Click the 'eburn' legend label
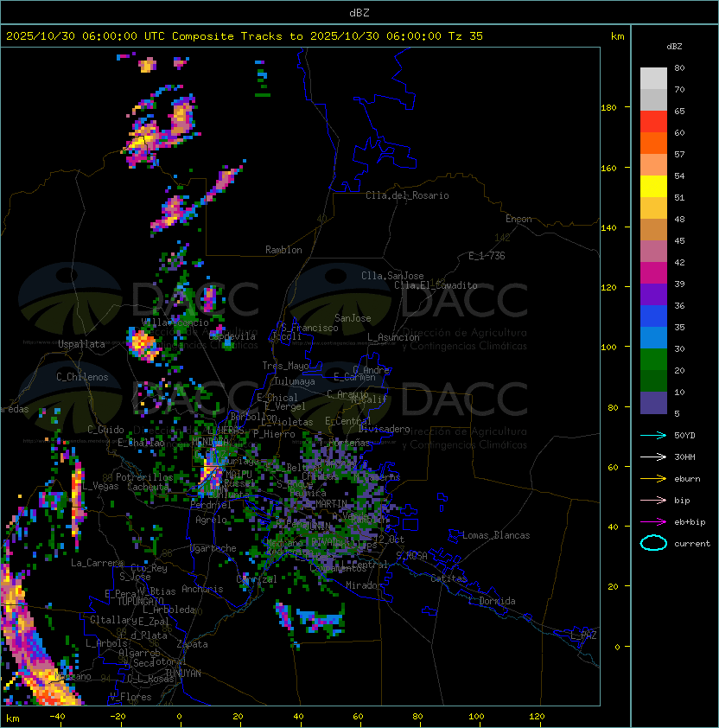 point(687,479)
